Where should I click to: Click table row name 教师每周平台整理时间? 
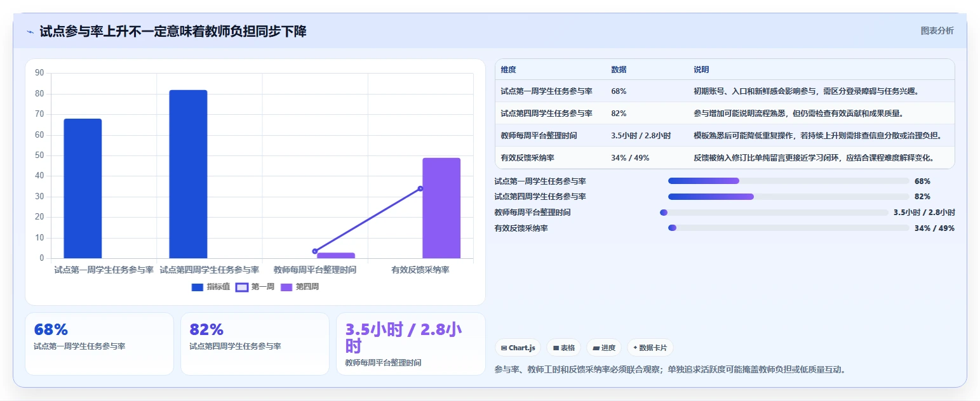(x=539, y=136)
